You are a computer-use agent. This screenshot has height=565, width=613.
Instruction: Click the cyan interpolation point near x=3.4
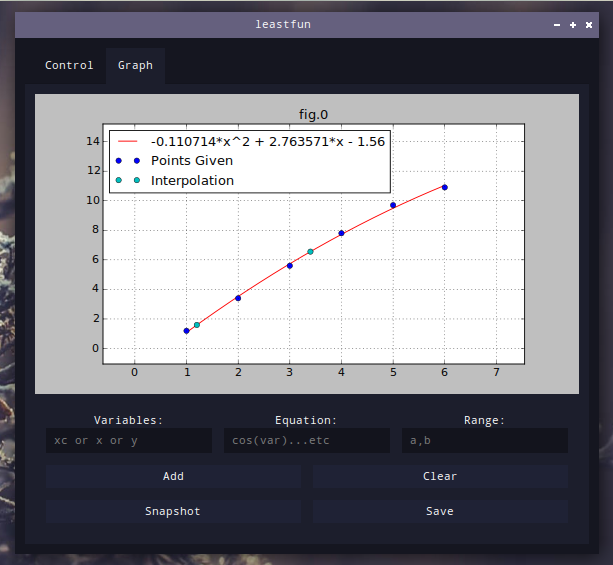coord(310,252)
